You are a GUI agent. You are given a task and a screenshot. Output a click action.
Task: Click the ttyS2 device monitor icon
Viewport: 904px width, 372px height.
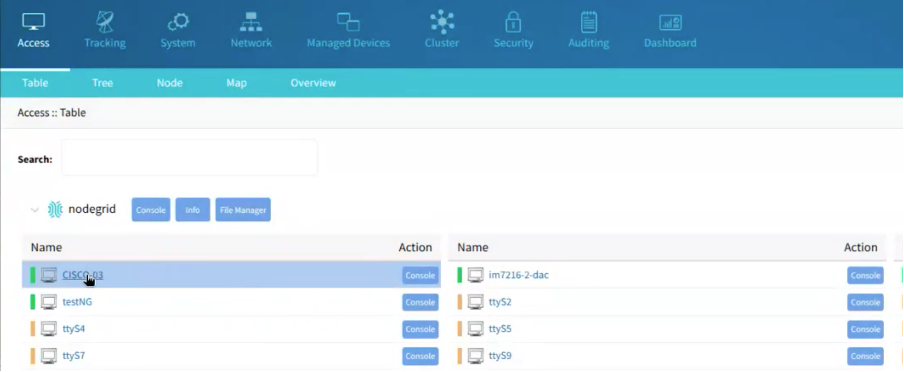click(476, 302)
